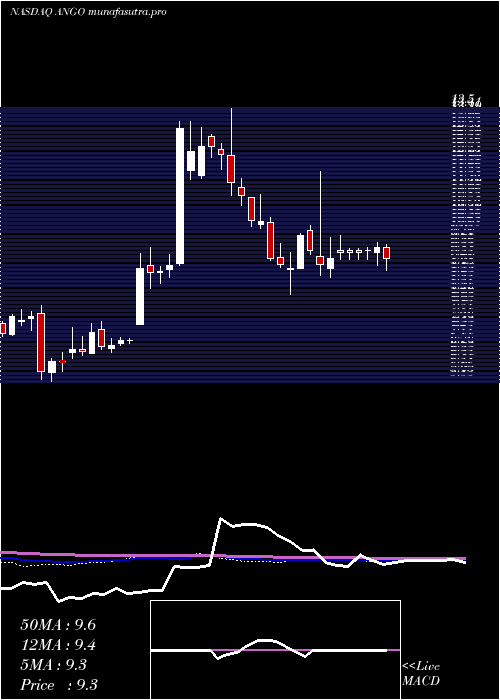Click the 50MA : 9.6 value
The height and width of the screenshot is (700, 500).
point(58,625)
